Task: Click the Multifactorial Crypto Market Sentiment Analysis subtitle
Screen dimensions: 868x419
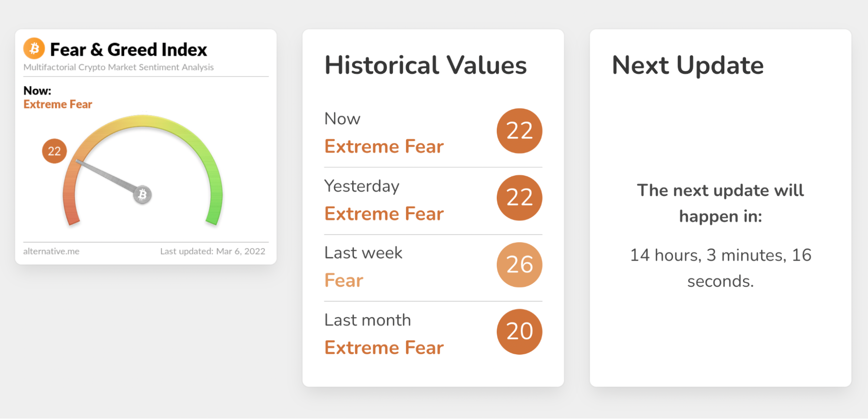Action: (119, 67)
